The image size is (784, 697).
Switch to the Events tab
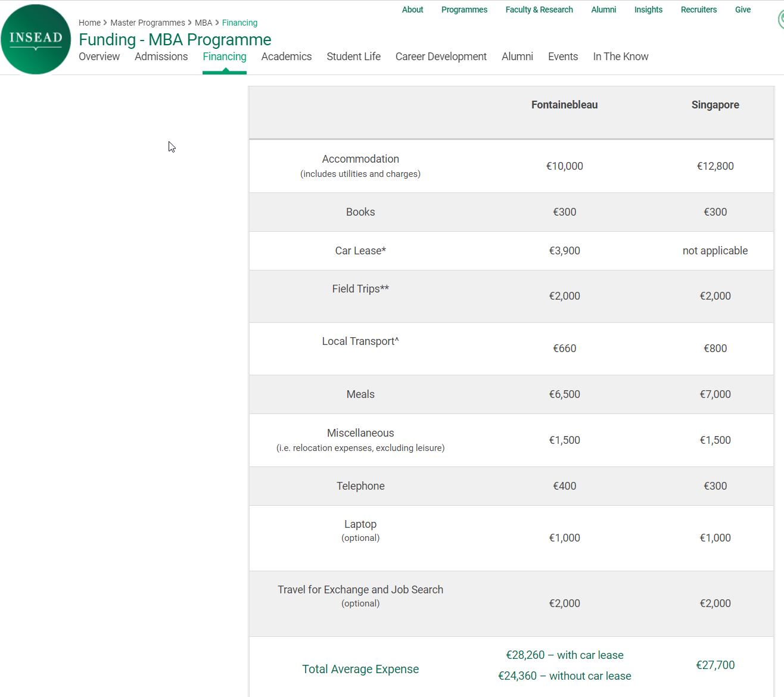click(x=562, y=57)
